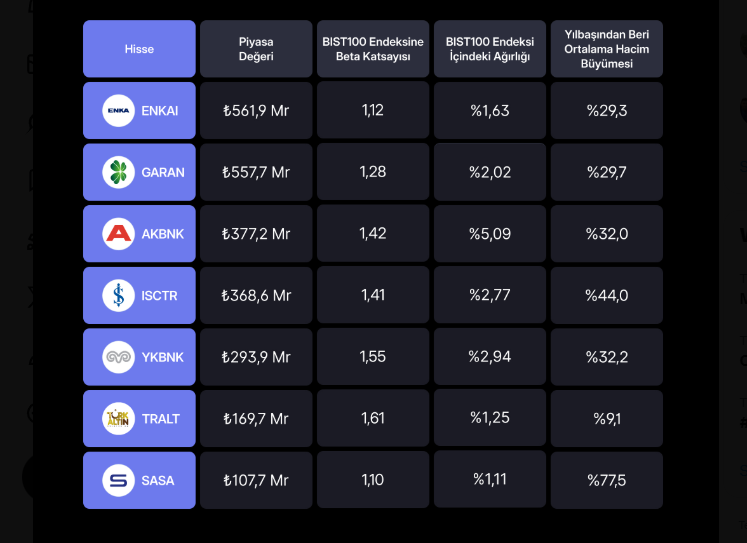
Task: Click the ₺169,7 Mr TRALT cell
Action: (256, 418)
